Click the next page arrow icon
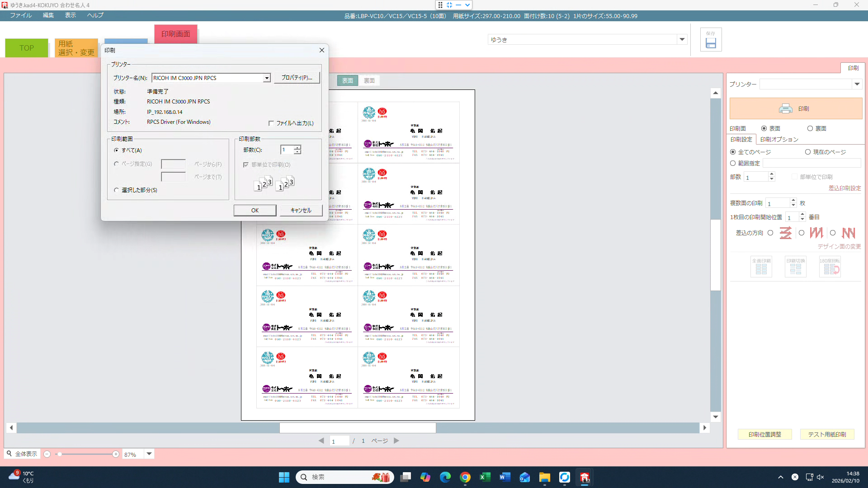 point(396,441)
